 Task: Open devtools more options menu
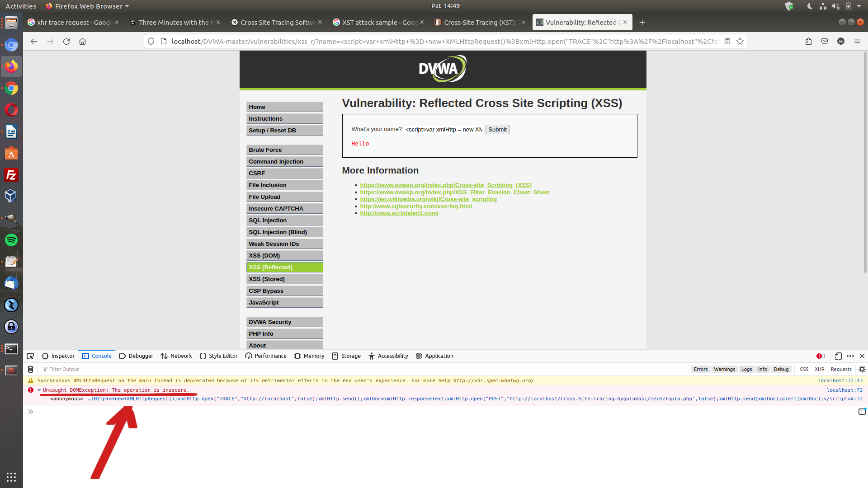click(850, 356)
